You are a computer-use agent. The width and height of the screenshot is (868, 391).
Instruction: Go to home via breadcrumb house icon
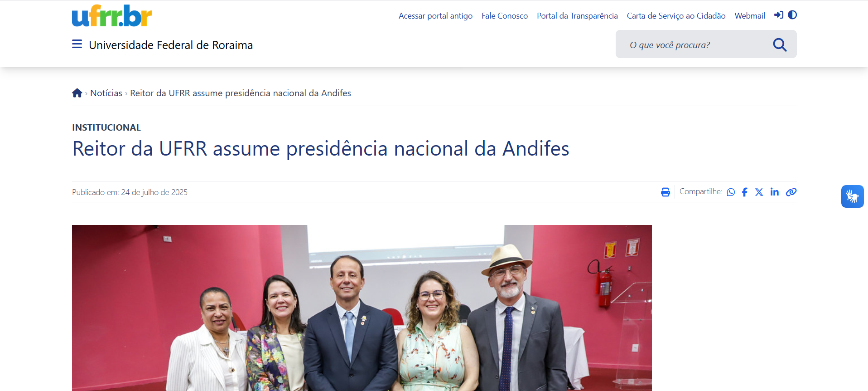tap(77, 93)
